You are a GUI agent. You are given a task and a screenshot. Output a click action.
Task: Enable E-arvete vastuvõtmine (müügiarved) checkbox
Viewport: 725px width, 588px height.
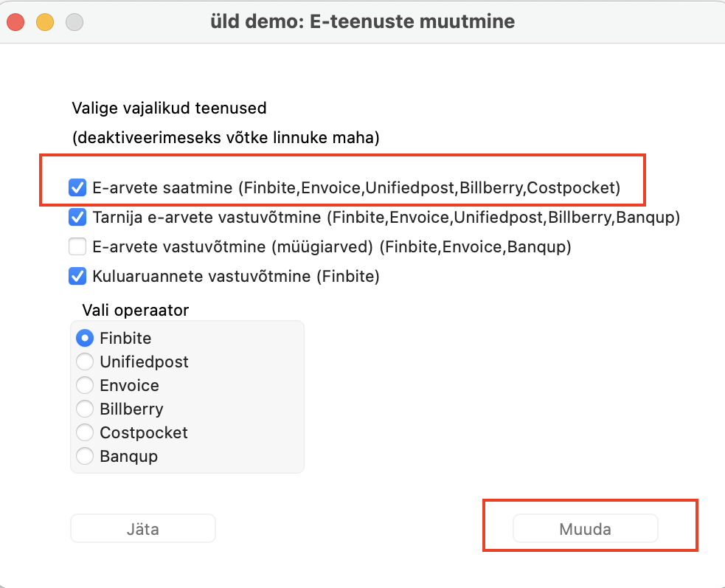(x=77, y=247)
